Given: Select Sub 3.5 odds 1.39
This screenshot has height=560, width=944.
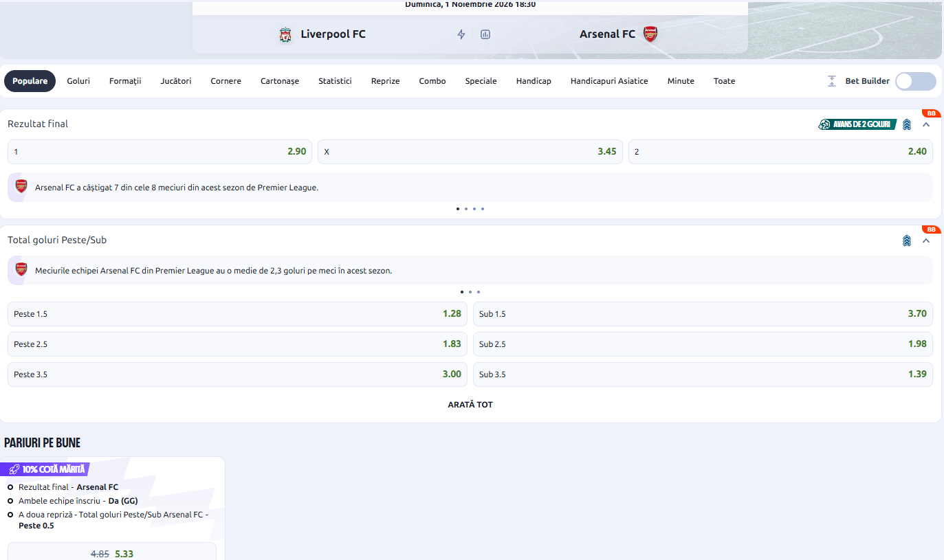Looking at the screenshot, I should [x=703, y=374].
